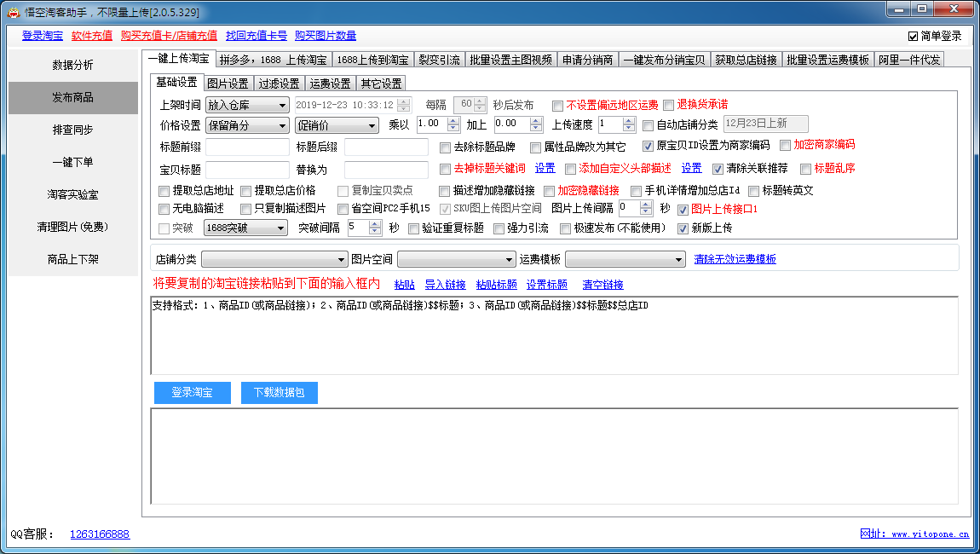The width and height of the screenshot is (980, 554).
Task: Open 淘客实验室 sidebar item
Action: coord(73,194)
